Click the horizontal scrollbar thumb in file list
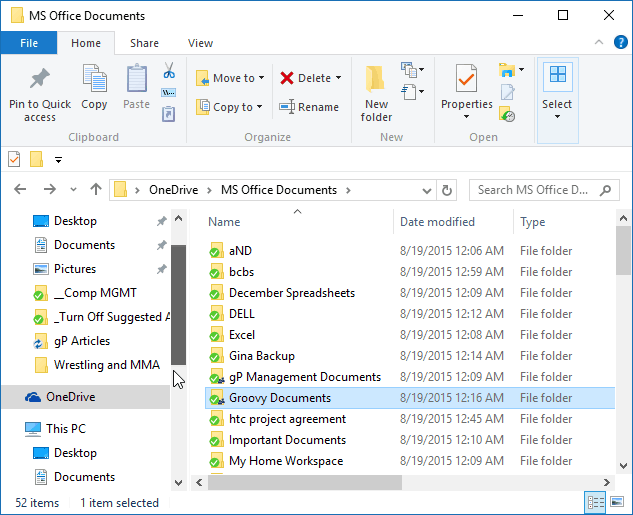The image size is (633, 515). pos(305,482)
